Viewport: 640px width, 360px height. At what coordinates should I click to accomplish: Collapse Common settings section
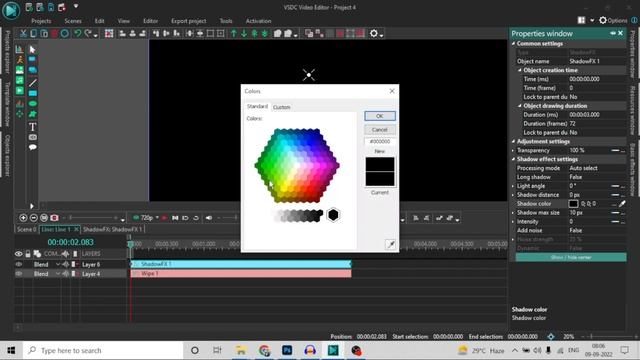point(514,43)
